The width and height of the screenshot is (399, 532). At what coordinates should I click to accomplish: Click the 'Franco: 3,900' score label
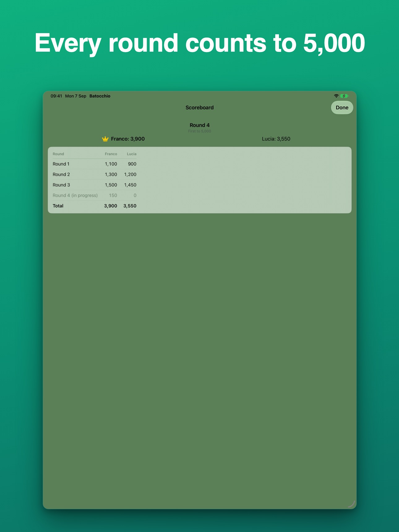click(128, 139)
